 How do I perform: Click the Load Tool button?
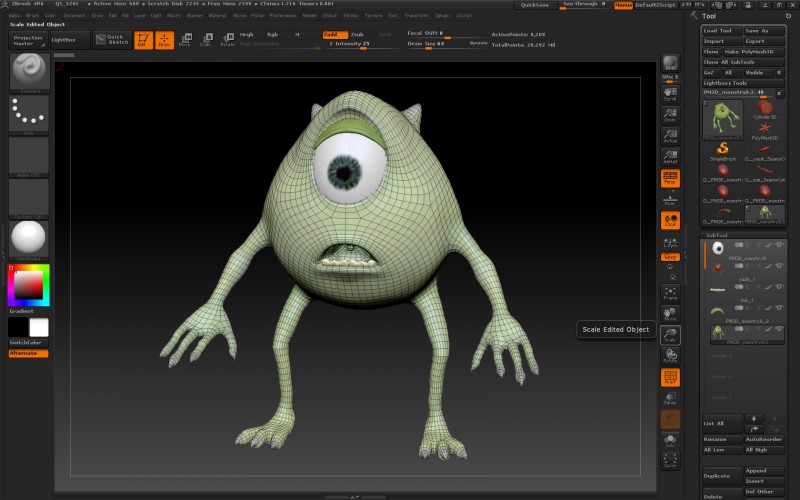coord(722,31)
